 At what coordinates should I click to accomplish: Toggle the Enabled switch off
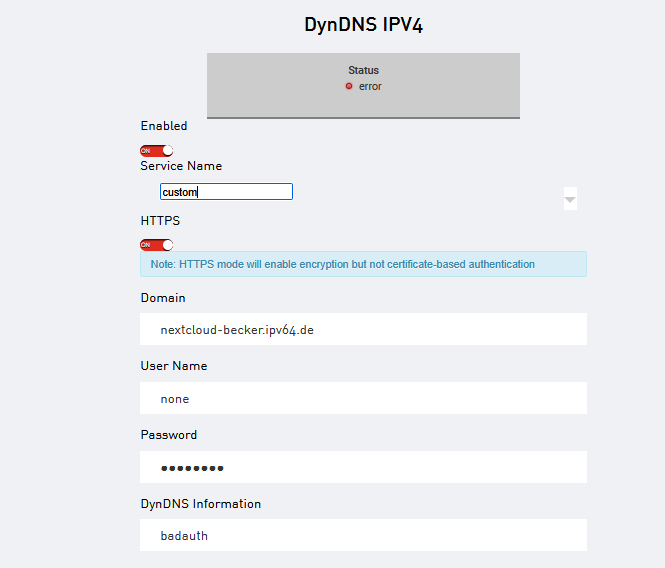tap(156, 150)
